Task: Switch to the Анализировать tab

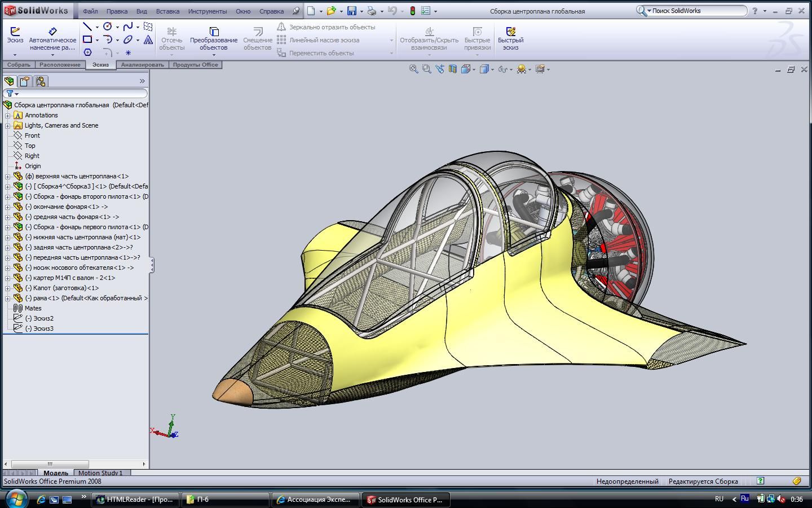Action: (x=142, y=65)
